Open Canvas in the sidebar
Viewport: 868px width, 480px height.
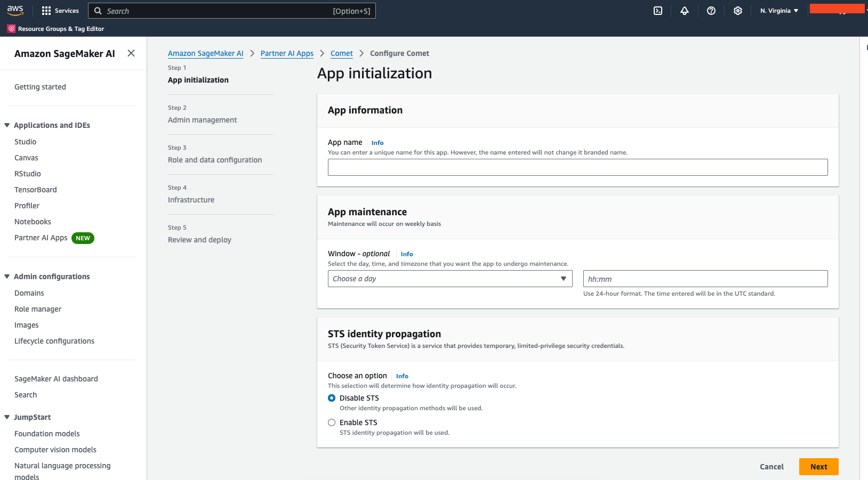26,158
